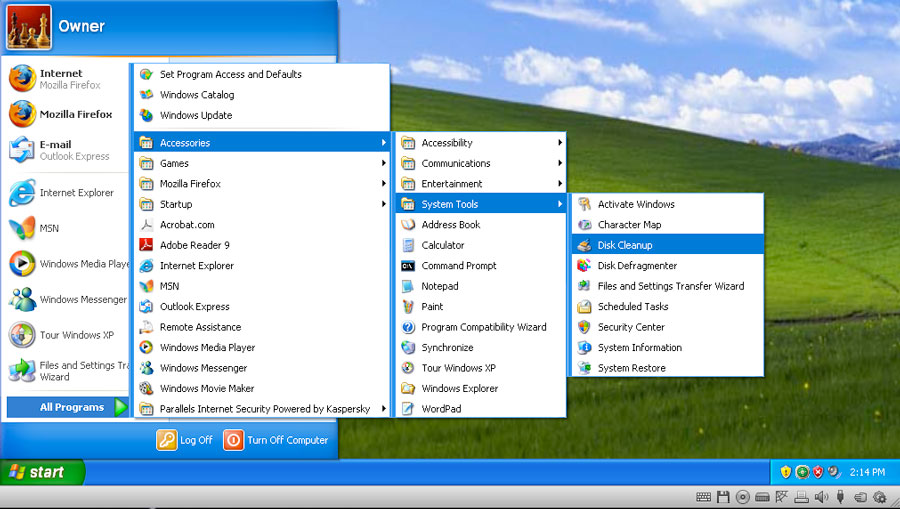
Task: Expand Parallels Internet Security submenu arrow
Action: [x=383, y=409]
